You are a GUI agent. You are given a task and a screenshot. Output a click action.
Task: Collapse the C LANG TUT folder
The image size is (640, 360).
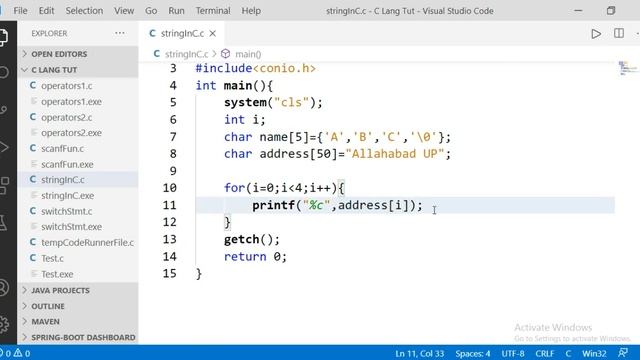(x=78, y=70)
